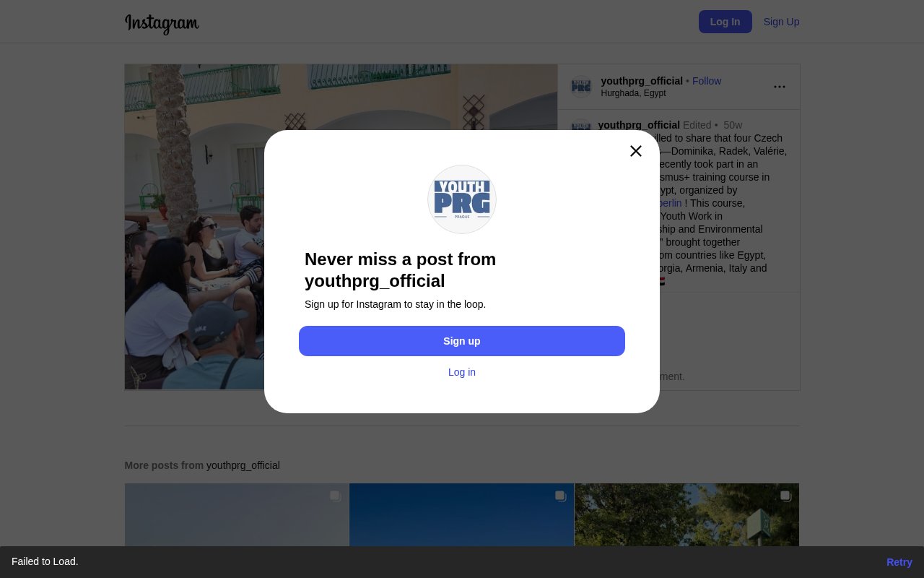Click Log in link inside modal
Viewport: 924px width, 578px height.
tap(462, 372)
